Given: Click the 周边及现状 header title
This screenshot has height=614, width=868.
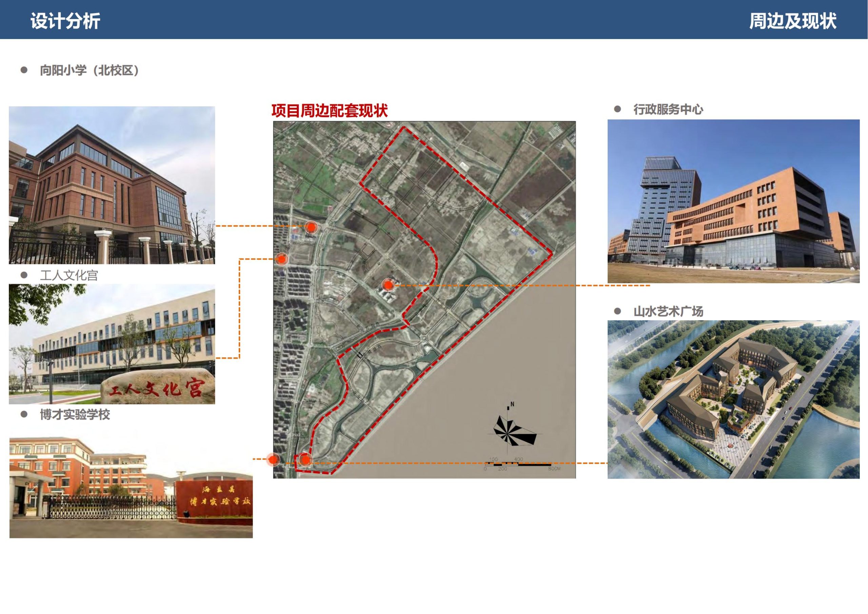Looking at the screenshot, I should [792, 21].
